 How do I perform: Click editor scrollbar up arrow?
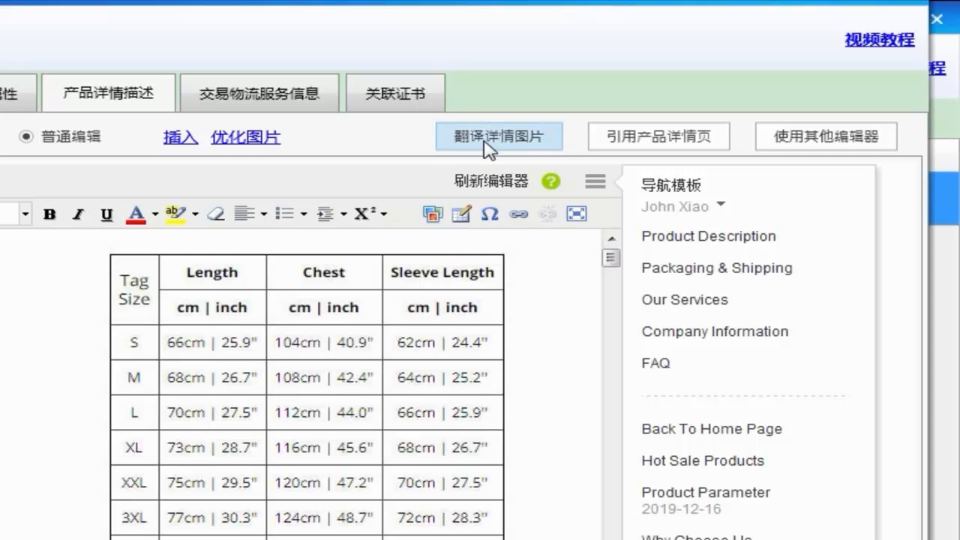pos(611,239)
